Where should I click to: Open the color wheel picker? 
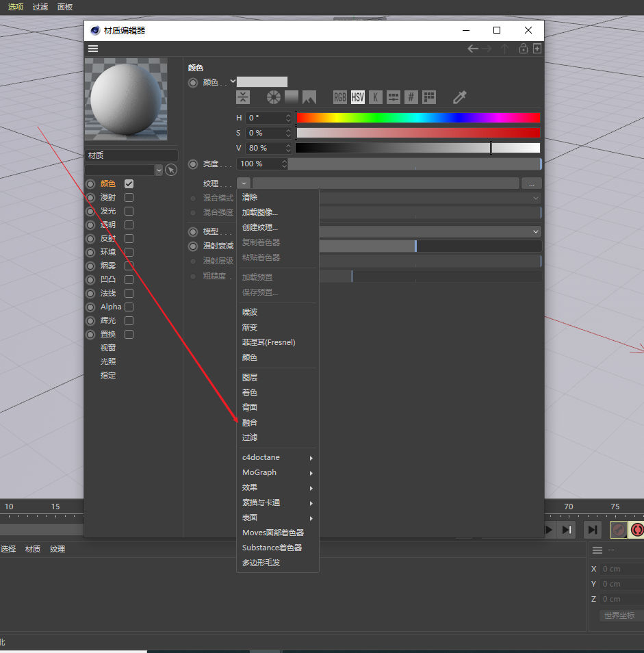(274, 97)
